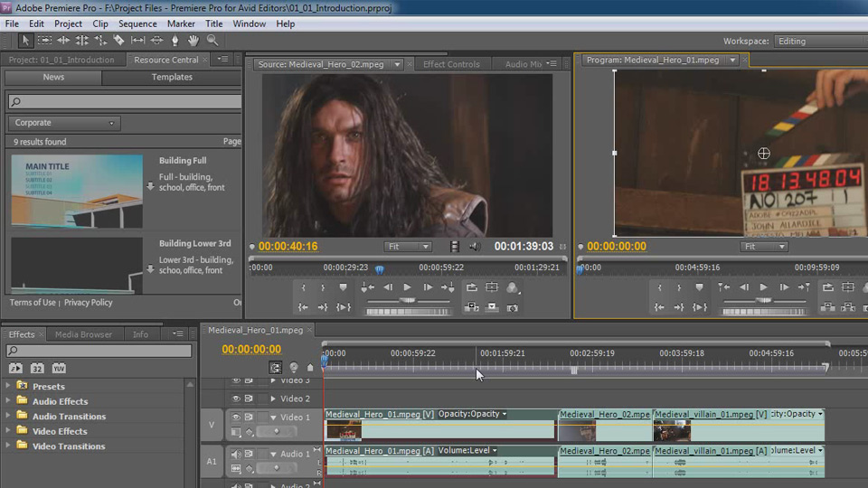
Task: Click Overwrite button in Source monitor
Action: [492, 307]
